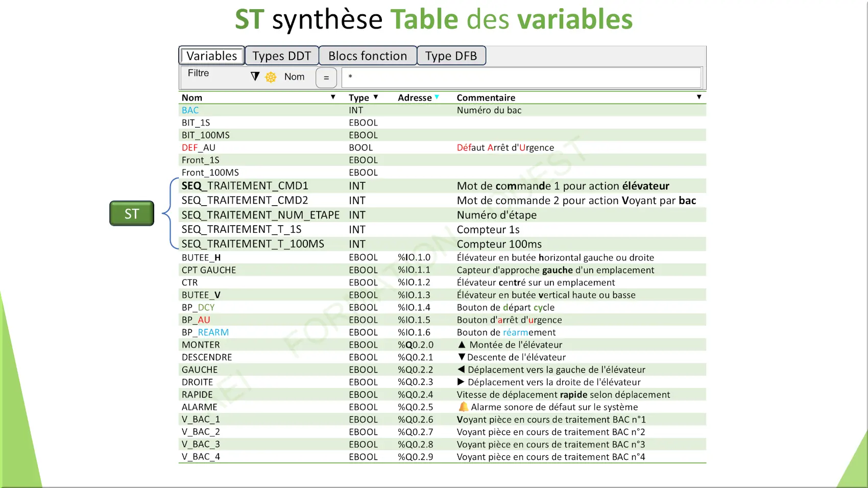
Task: Select the GAUCHE variable name
Action: click(x=200, y=370)
